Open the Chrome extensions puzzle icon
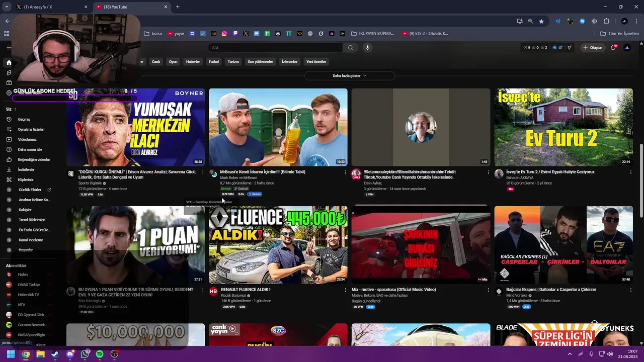The width and height of the screenshot is (644, 362). [x=606, y=21]
